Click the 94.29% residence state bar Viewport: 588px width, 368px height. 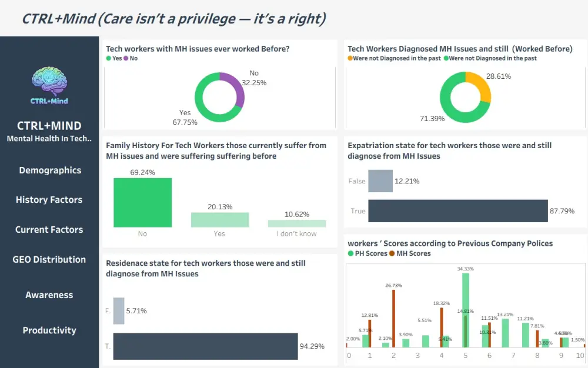click(205, 346)
